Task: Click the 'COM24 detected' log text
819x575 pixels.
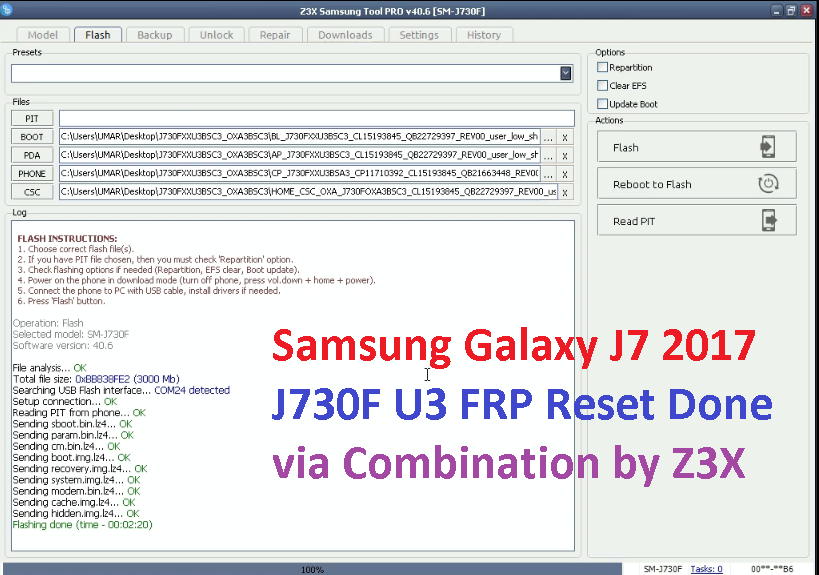Action: (192, 390)
